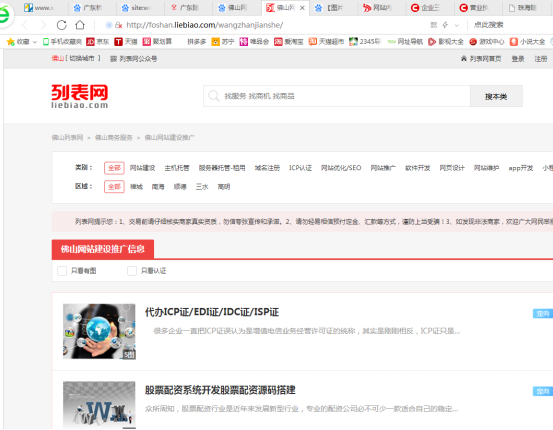This screenshot has width=553, height=430.
Task: Click the site search input field
Action: 337,96
